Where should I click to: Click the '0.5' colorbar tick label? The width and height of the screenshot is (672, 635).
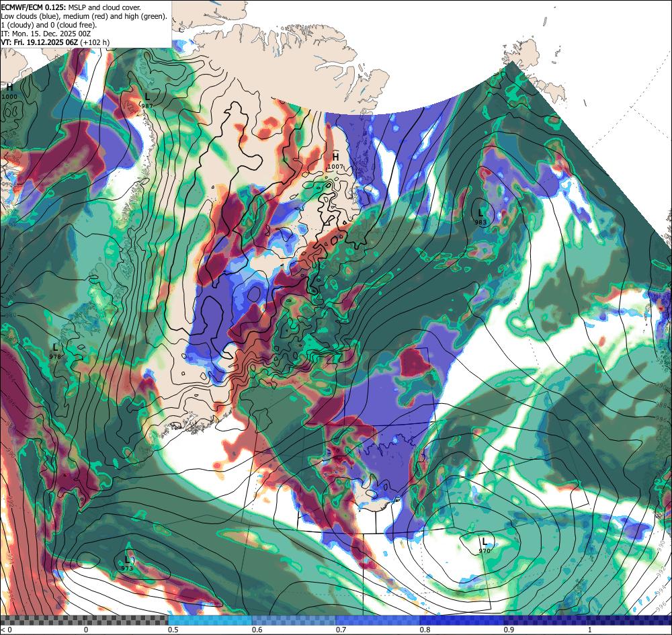pyautogui.click(x=173, y=630)
